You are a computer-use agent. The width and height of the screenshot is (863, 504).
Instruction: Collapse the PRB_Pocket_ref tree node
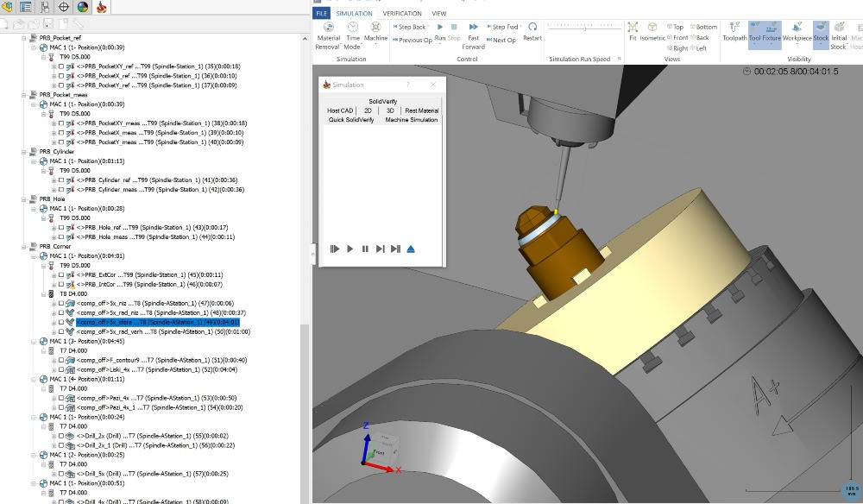pos(23,38)
